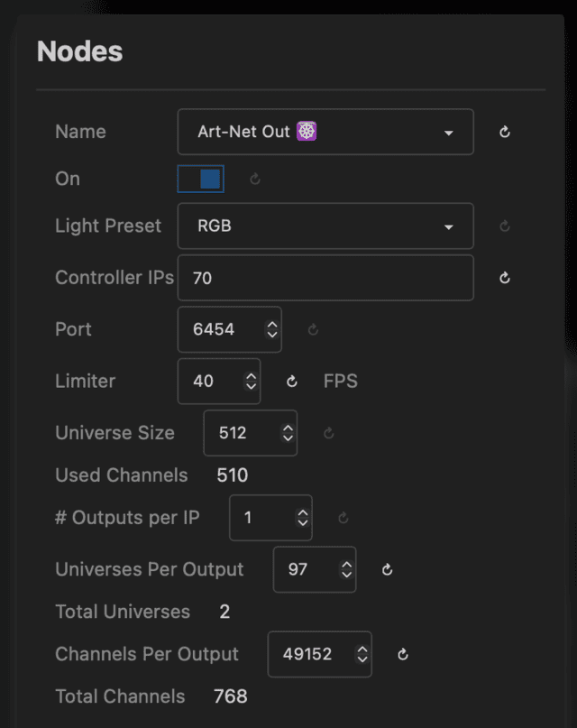Reset the Light Preset value
This screenshot has width=577, height=728.
tap(505, 226)
